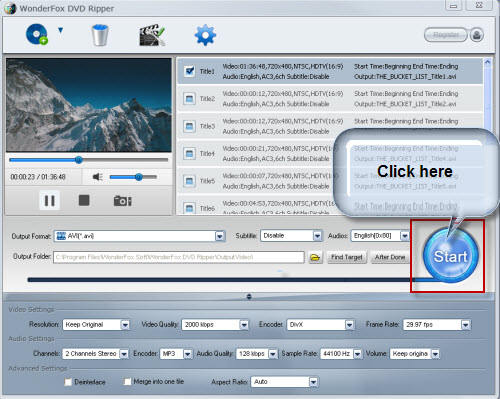Check the Title6 checkbox
The height and width of the screenshot is (399, 500).
click(x=189, y=208)
